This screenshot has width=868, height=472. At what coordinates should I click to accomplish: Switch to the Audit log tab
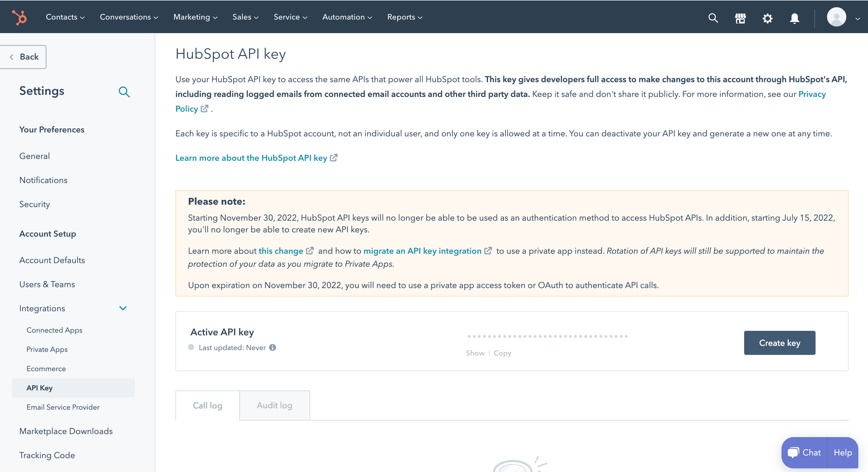pos(274,405)
